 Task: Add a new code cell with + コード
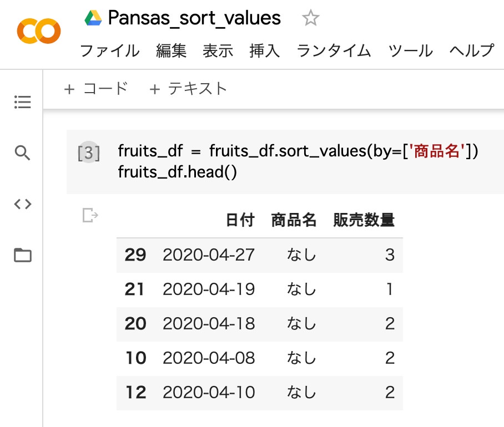point(96,88)
